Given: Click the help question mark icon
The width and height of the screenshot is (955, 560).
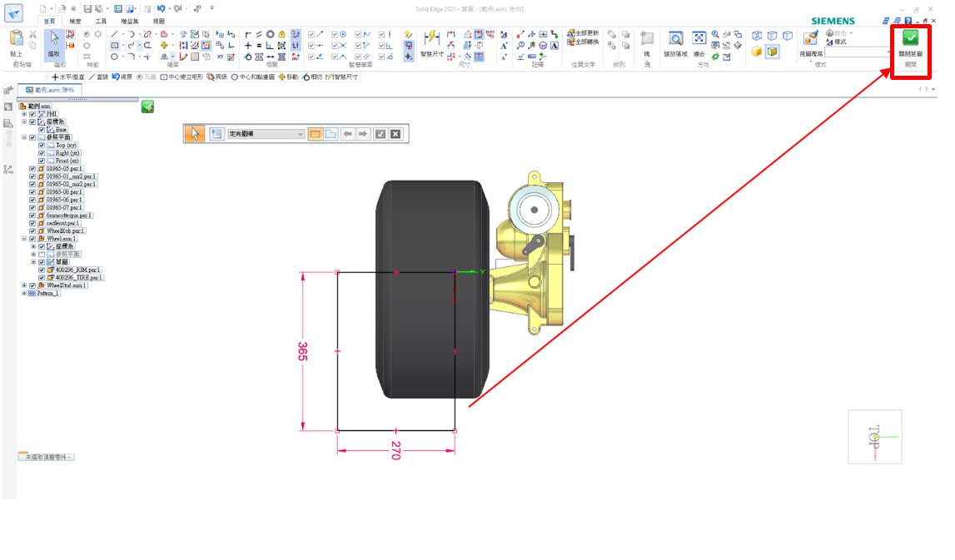Looking at the screenshot, I should pyautogui.click(x=908, y=21).
